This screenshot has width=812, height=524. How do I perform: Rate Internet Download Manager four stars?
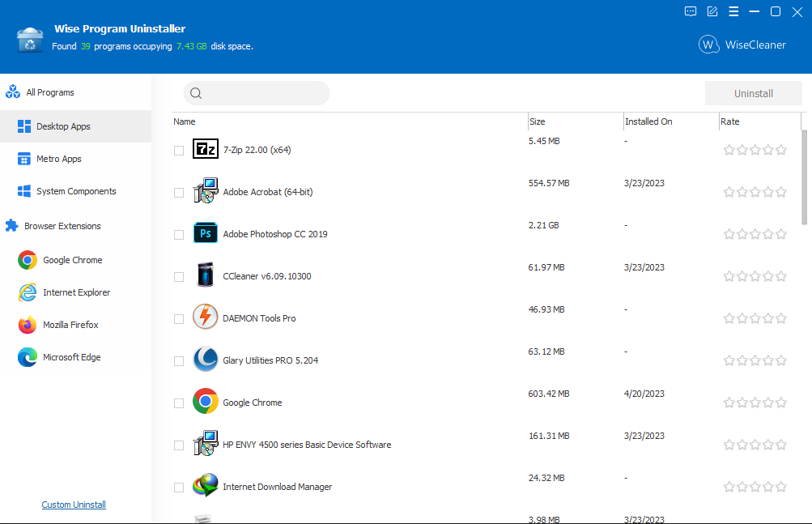(x=768, y=487)
